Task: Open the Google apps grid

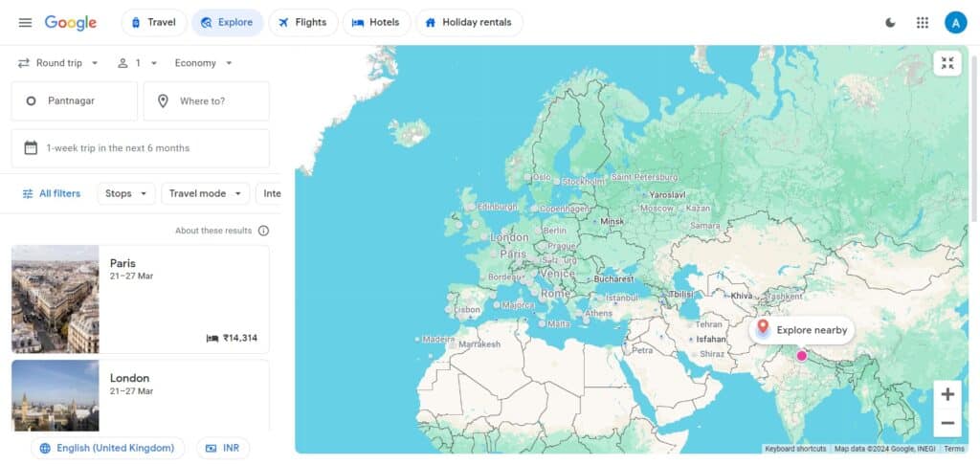Action: pyautogui.click(x=923, y=22)
